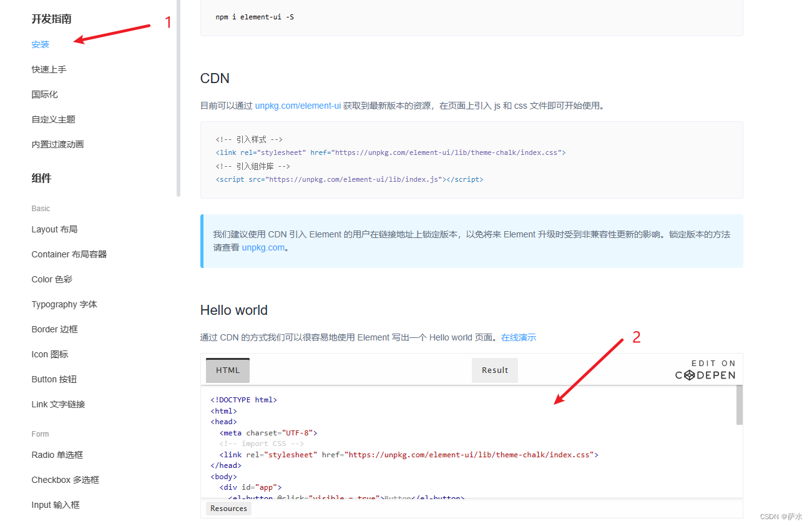Select 安装 in the sidebar

tap(40, 44)
